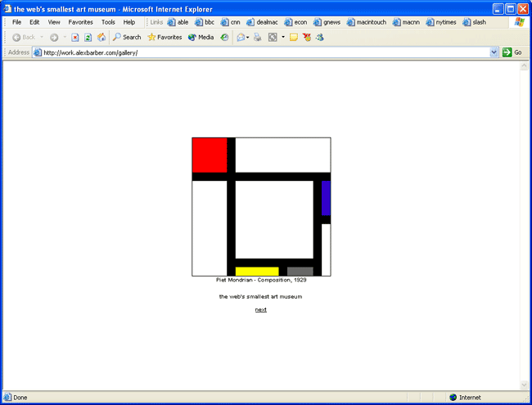Image resolution: width=532 pixels, height=405 pixels.
Task: Open the Back history dropdown arrow
Action: click(42, 37)
